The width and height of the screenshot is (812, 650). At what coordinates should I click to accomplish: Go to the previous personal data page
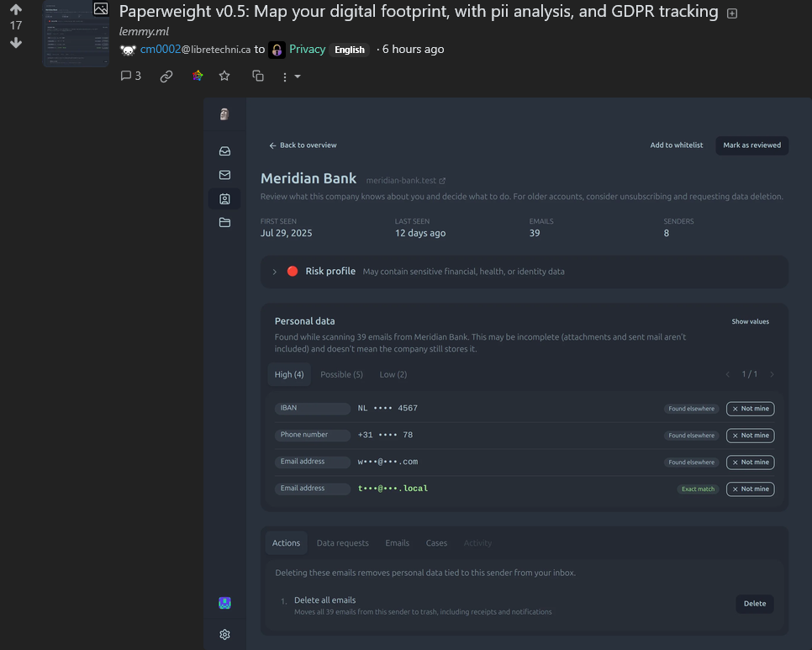click(x=728, y=374)
